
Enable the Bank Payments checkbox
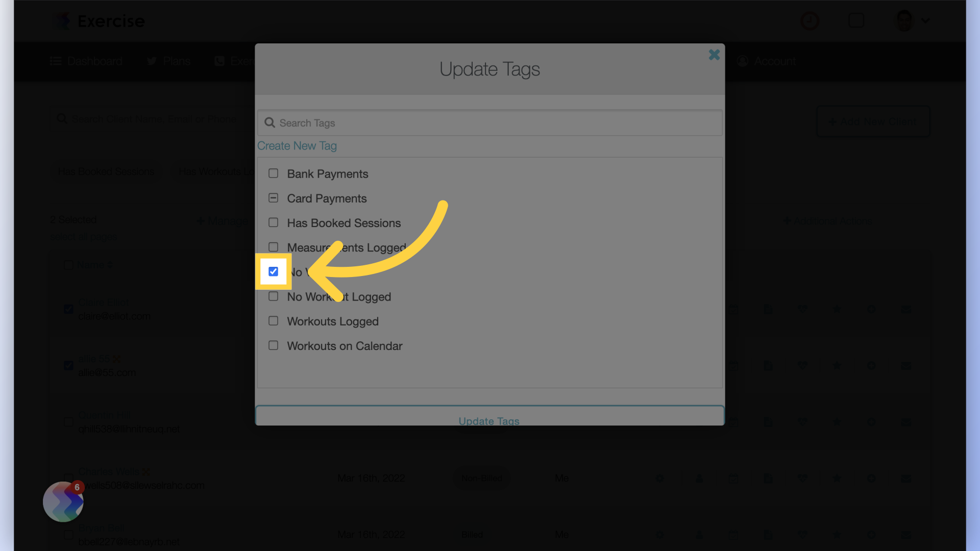click(x=273, y=173)
